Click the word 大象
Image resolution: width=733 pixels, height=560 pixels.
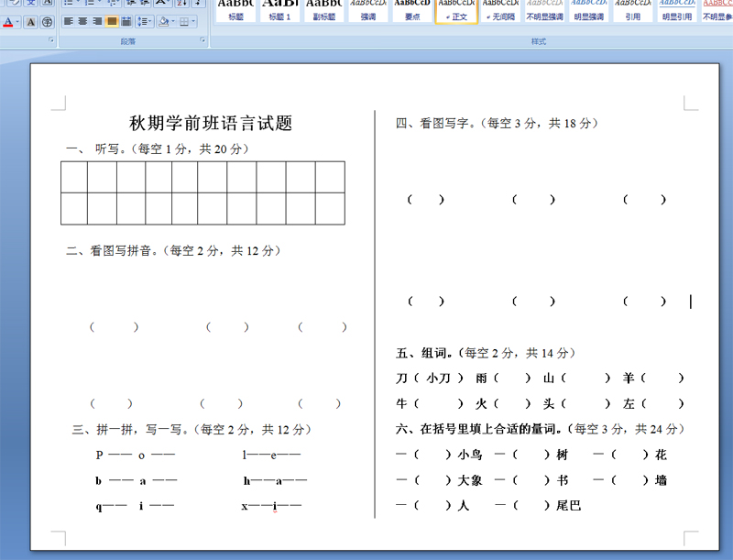(x=470, y=480)
